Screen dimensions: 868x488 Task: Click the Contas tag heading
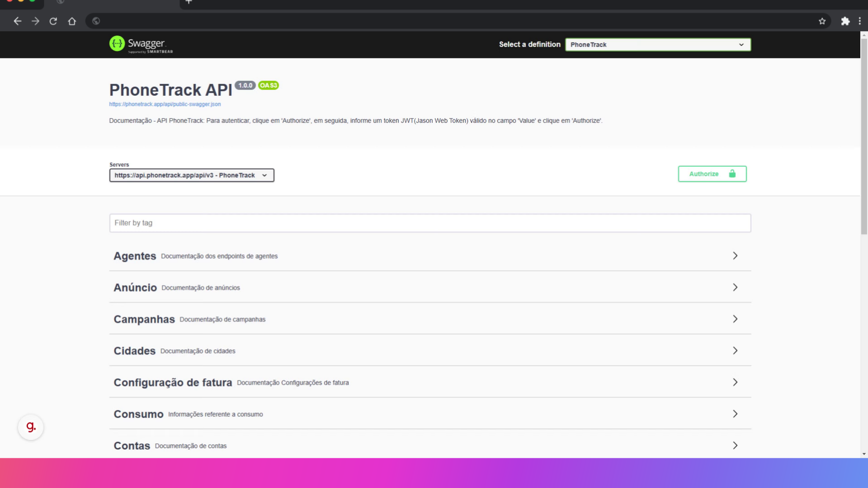[x=132, y=446]
